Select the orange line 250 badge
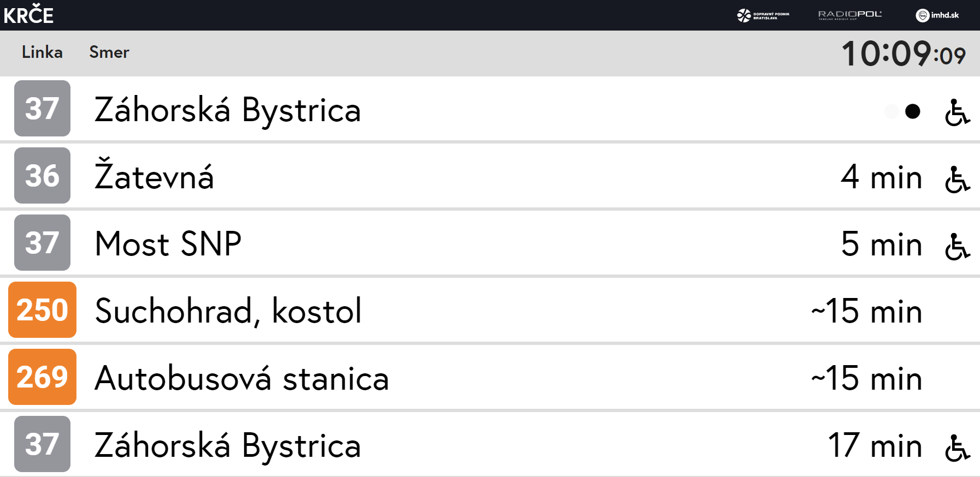Viewport: 980px width, 477px height. [x=42, y=309]
